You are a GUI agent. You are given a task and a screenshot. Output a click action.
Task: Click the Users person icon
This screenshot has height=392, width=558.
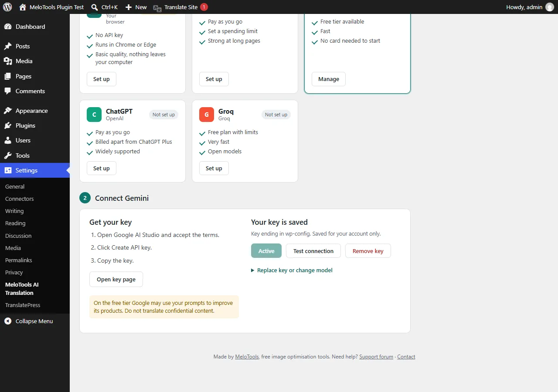tap(8, 140)
